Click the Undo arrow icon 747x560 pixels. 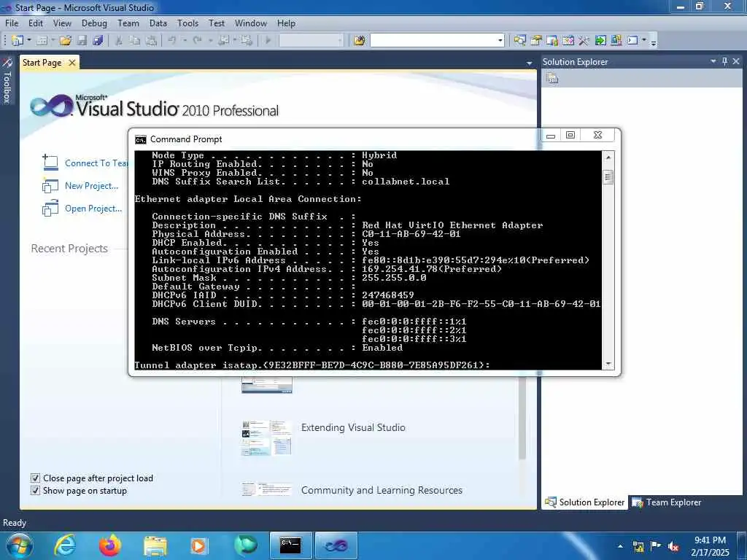[x=172, y=41]
